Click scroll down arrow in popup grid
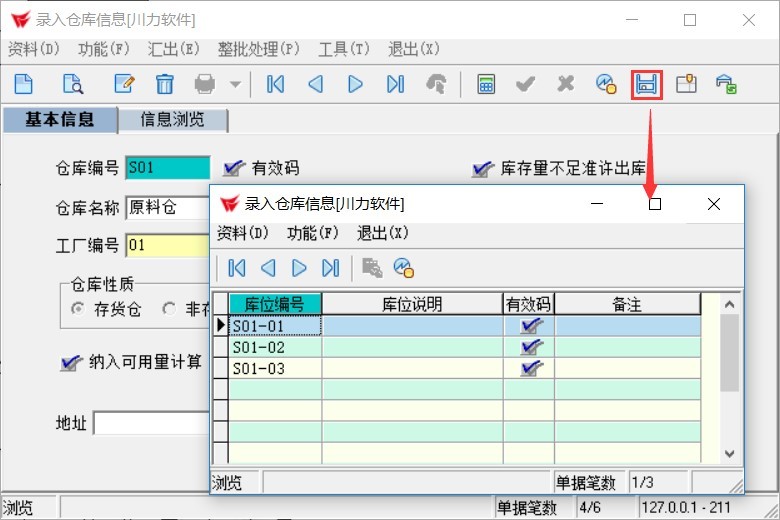 point(729,453)
